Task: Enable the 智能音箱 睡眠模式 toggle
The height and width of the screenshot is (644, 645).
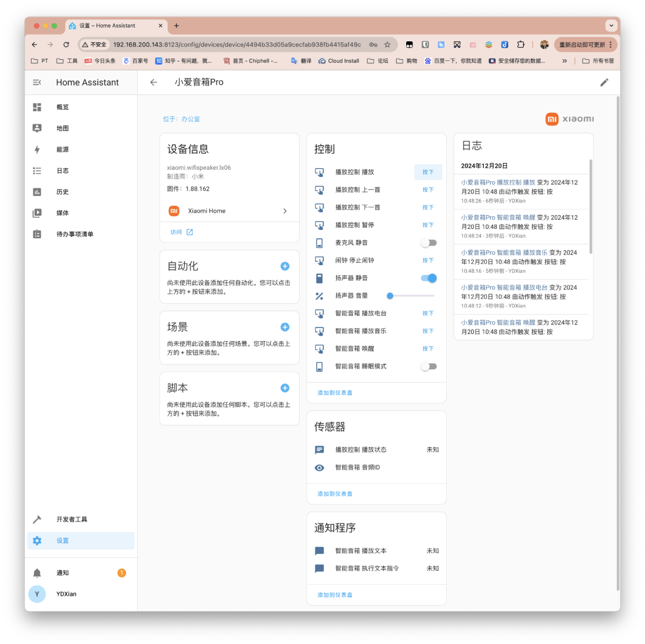Action: pyautogui.click(x=428, y=366)
